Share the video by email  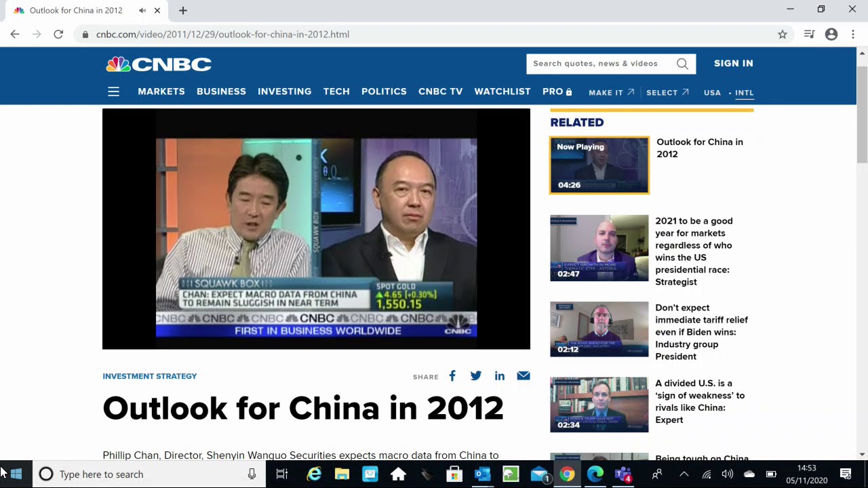(524, 376)
